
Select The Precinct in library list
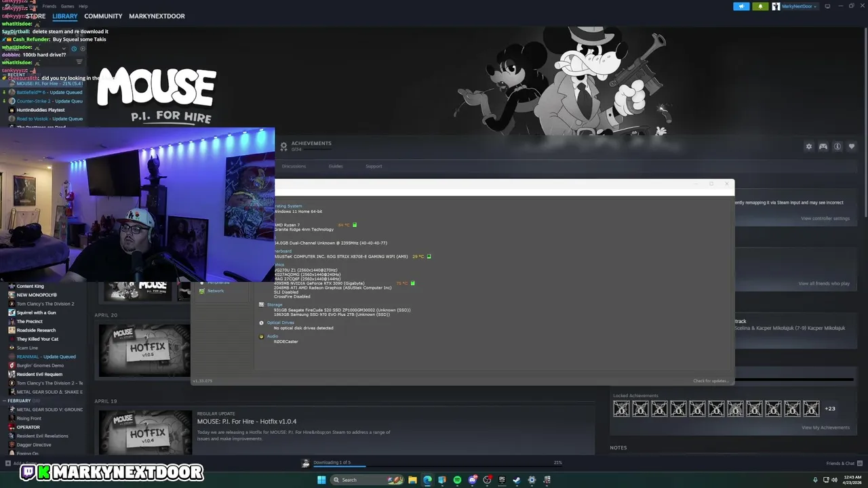pyautogui.click(x=29, y=321)
